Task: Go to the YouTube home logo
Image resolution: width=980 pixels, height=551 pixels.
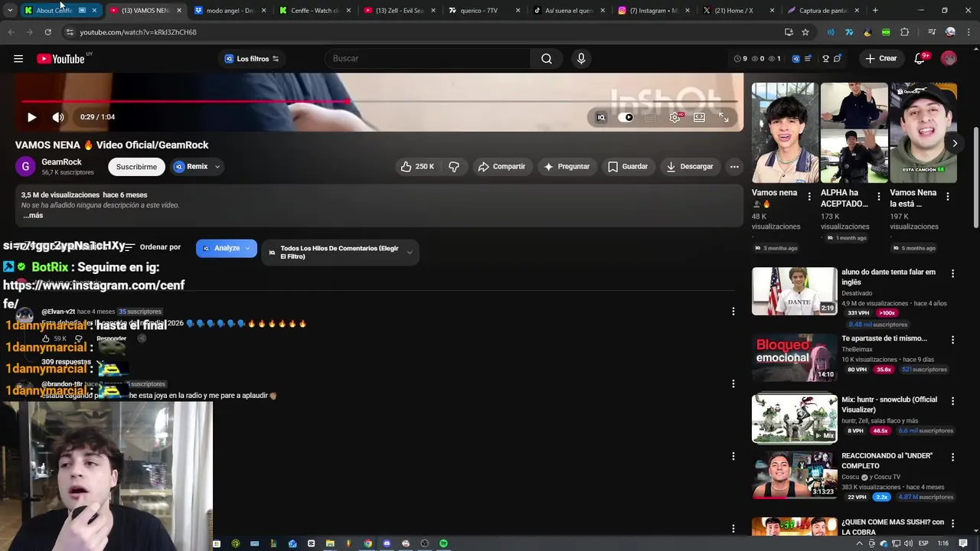Action: click(60, 59)
